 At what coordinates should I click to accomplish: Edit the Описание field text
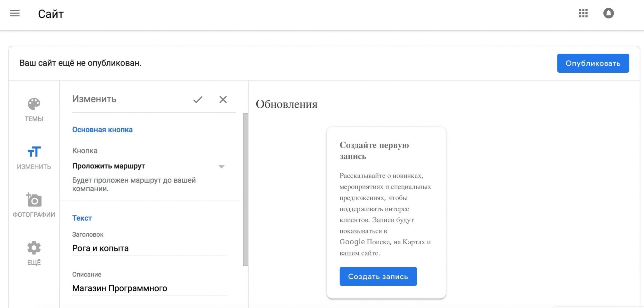[149, 288]
